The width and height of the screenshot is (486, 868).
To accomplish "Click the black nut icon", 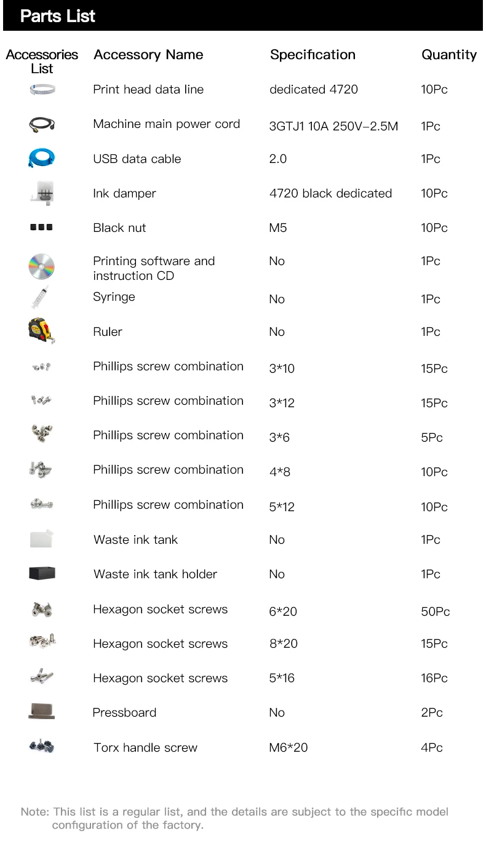I will point(42,228).
